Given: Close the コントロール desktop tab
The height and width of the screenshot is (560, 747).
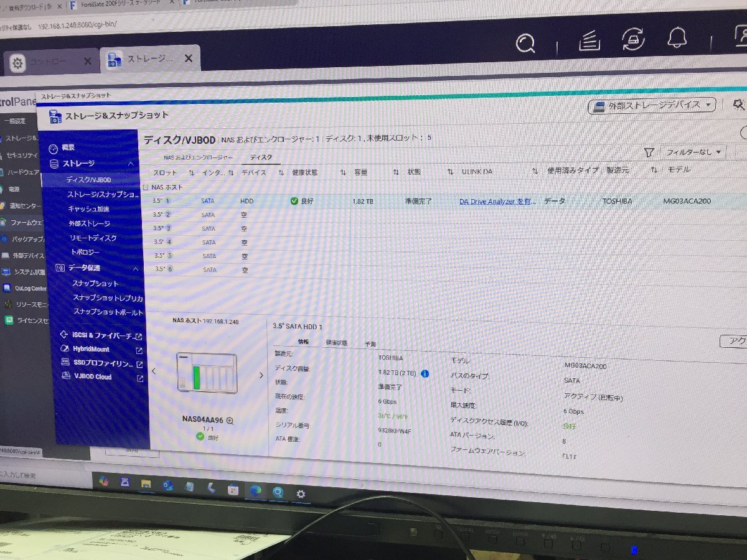Looking at the screenshot, I should tap(87, 62).
